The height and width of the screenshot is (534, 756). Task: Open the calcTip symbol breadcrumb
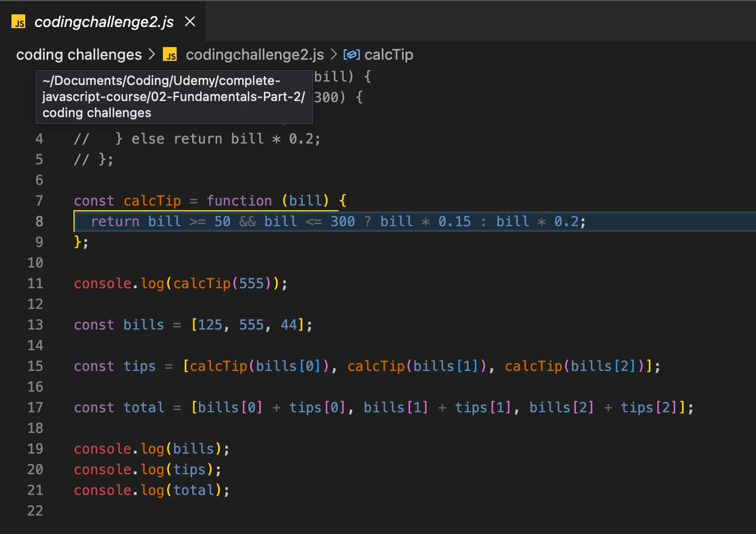point(389,55)
